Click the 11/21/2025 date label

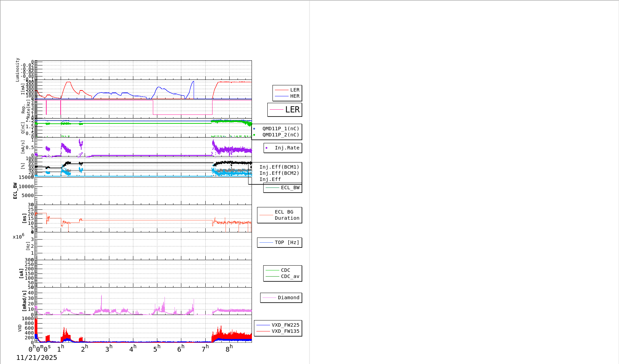37,358
